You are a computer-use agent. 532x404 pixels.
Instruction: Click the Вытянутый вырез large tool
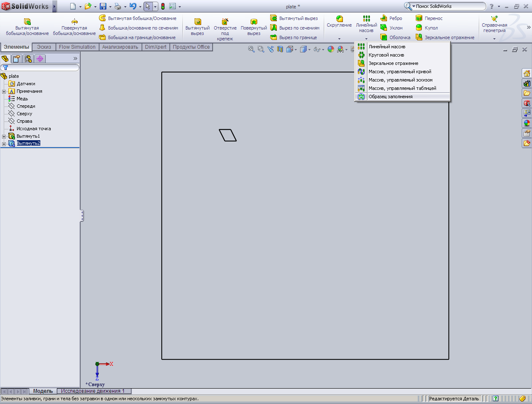(x=197, y=27)
